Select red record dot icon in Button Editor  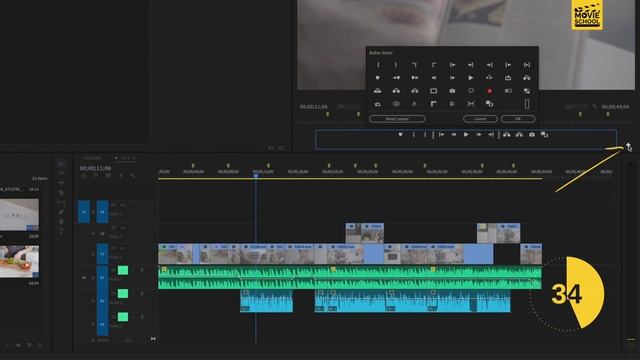click(x=489, y=91)
